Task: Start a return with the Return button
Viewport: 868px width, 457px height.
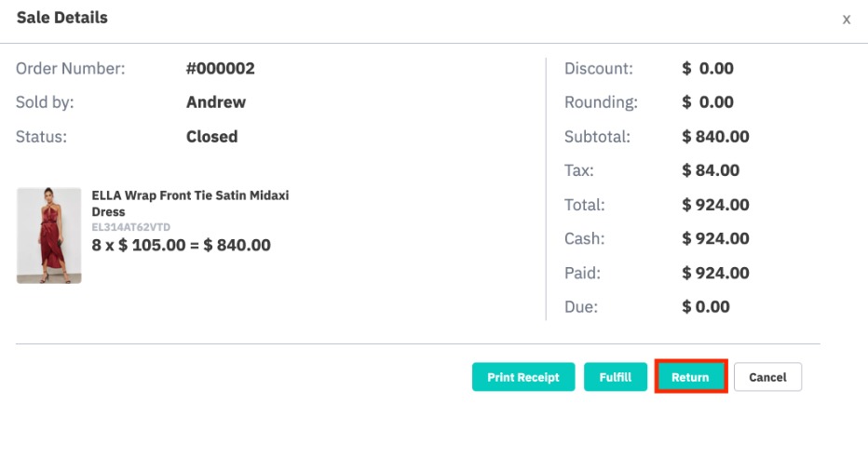Action: 690,377
